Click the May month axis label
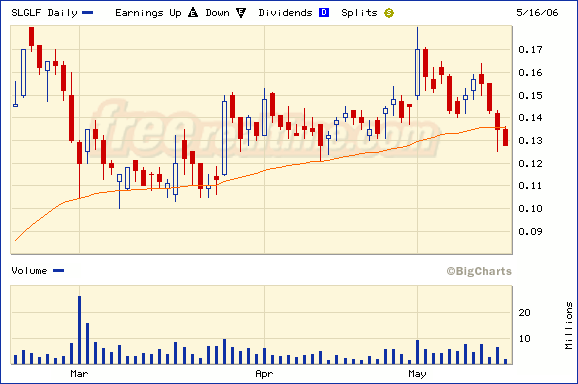The image size is (578, 384). coord(417,374)
